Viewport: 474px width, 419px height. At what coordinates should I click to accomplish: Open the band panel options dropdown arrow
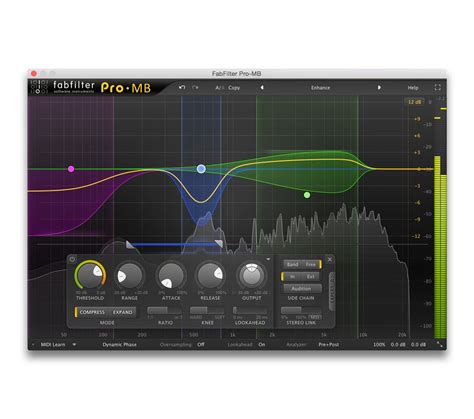pyautogui.click(x=268, y=259)
